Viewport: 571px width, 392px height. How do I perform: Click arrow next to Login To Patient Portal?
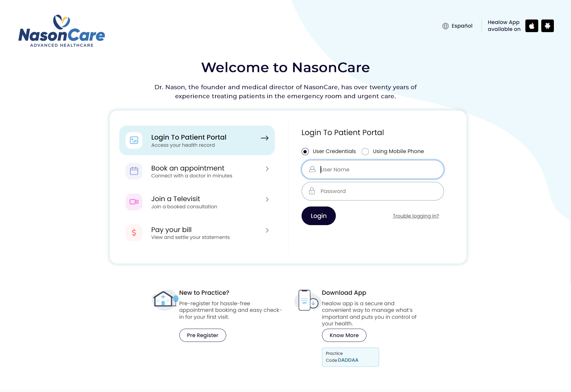(x=265, y=138)
